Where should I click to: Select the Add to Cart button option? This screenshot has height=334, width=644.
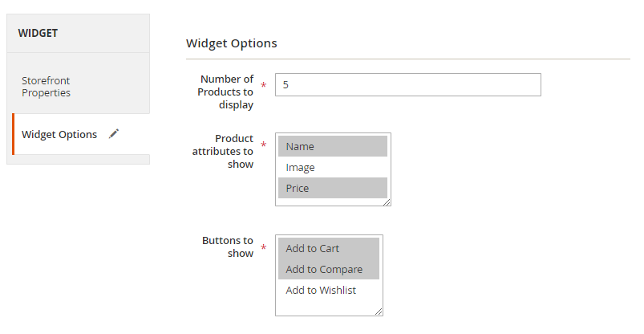click(328, 248)
